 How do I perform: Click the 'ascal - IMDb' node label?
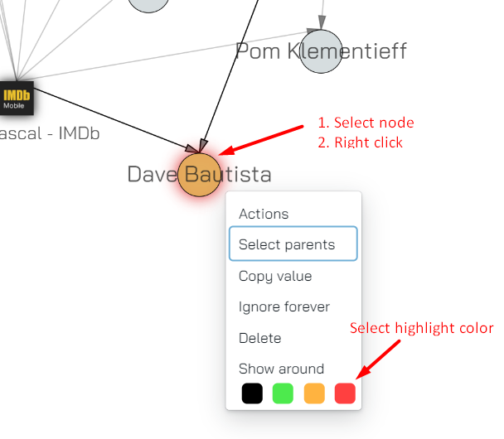tap(50, 133)
